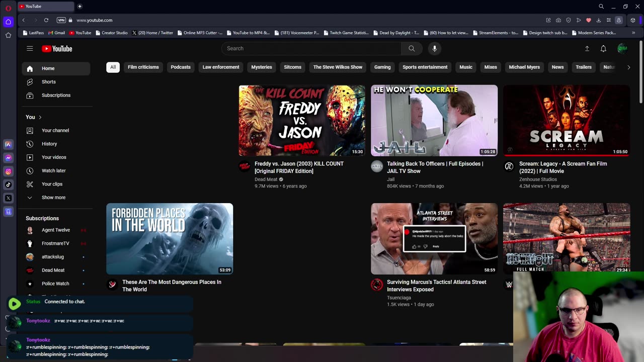Image resolution: width=644 pixels, height=362 pixels.
Task: Click the YouTube search input field
Action: pyautogui.click(x=311, y=48)
